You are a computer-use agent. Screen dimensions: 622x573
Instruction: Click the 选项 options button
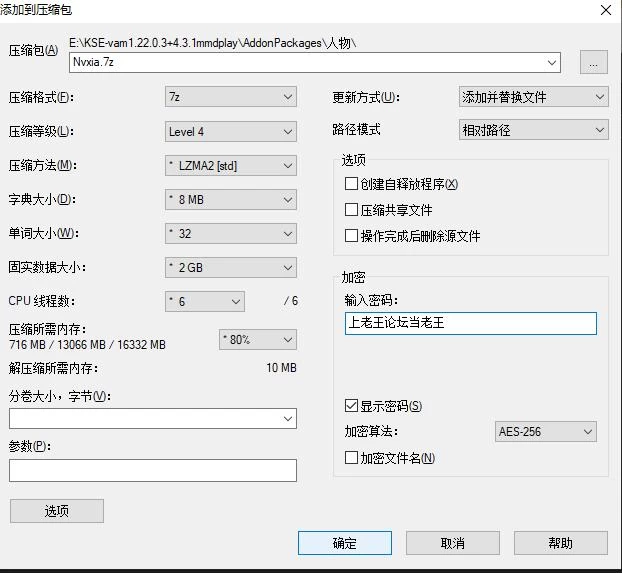click(57, 511)
